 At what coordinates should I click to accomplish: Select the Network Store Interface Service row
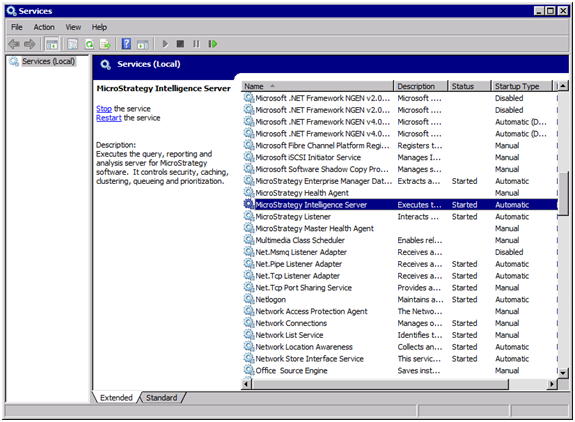tap(400, 358)
